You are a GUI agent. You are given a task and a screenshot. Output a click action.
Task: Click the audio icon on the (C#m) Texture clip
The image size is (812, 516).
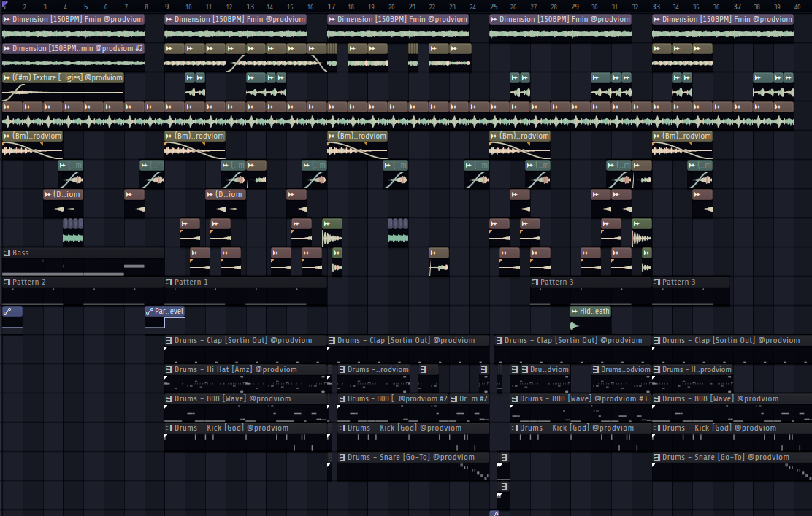(x=7, y=78)
